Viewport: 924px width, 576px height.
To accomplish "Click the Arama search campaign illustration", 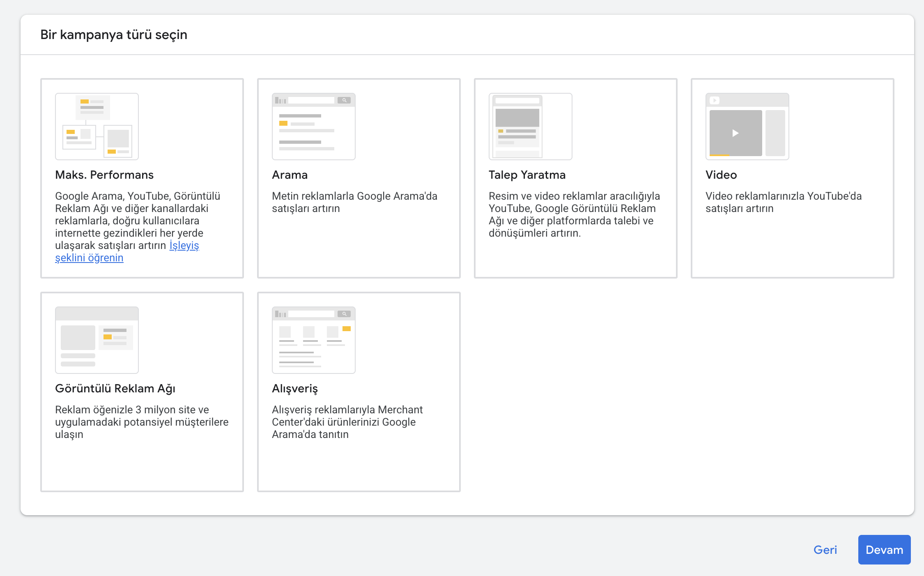I will coord(314,127).
